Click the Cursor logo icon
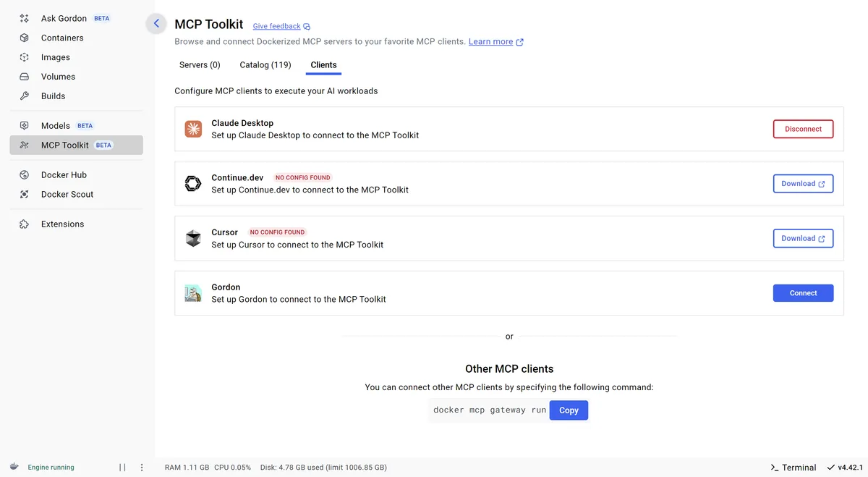Viewport: 868px width, 477px height. coord(193,238)
